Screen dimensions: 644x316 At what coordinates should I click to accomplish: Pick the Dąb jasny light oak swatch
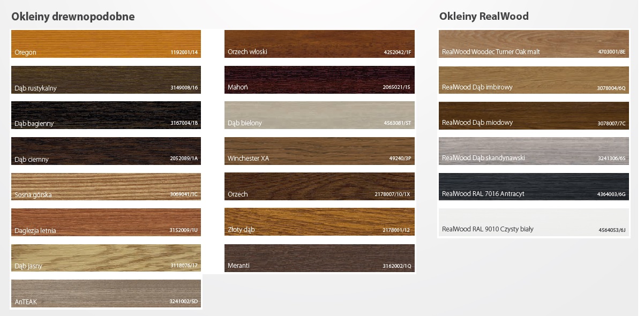106,258
